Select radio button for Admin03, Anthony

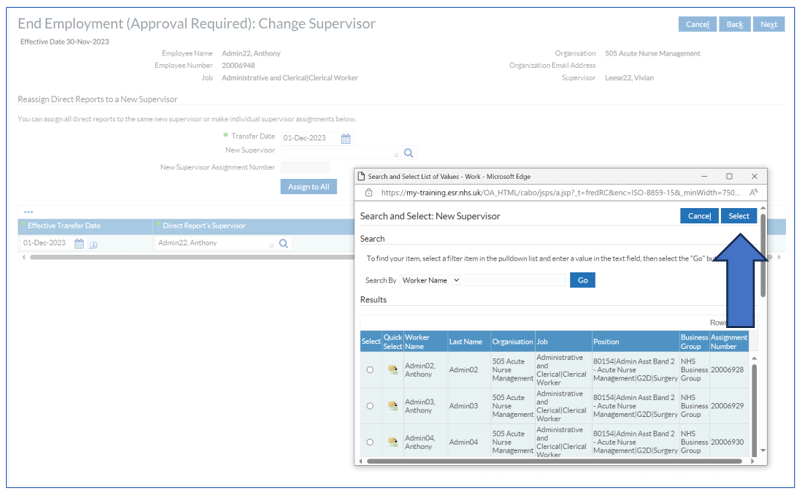370,406
